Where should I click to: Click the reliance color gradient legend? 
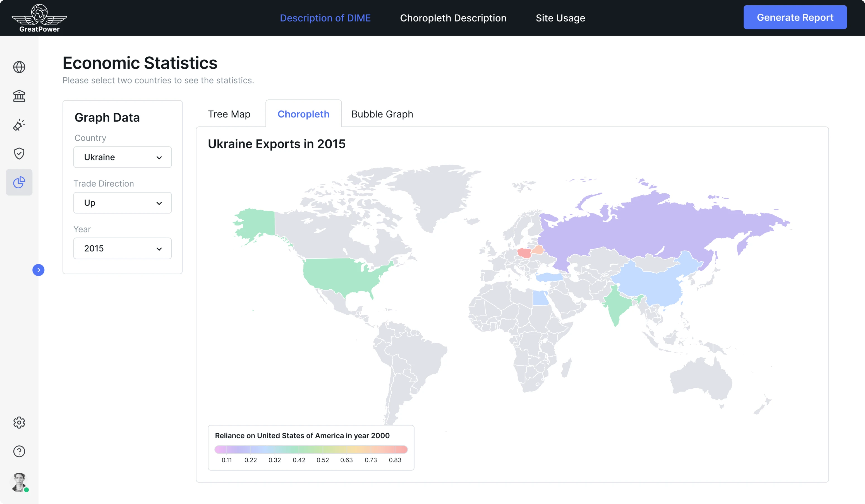coord(311,450)
